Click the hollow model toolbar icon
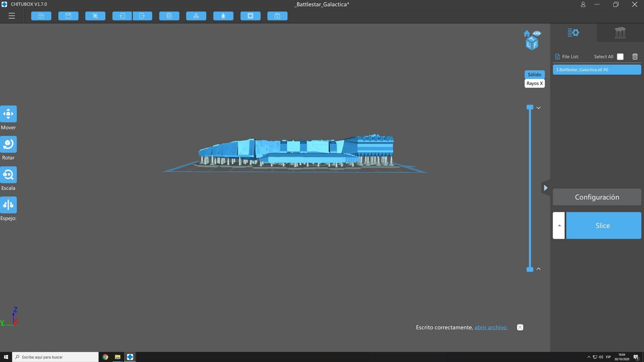This screenshot has height=362, width=644. [223, 16]
